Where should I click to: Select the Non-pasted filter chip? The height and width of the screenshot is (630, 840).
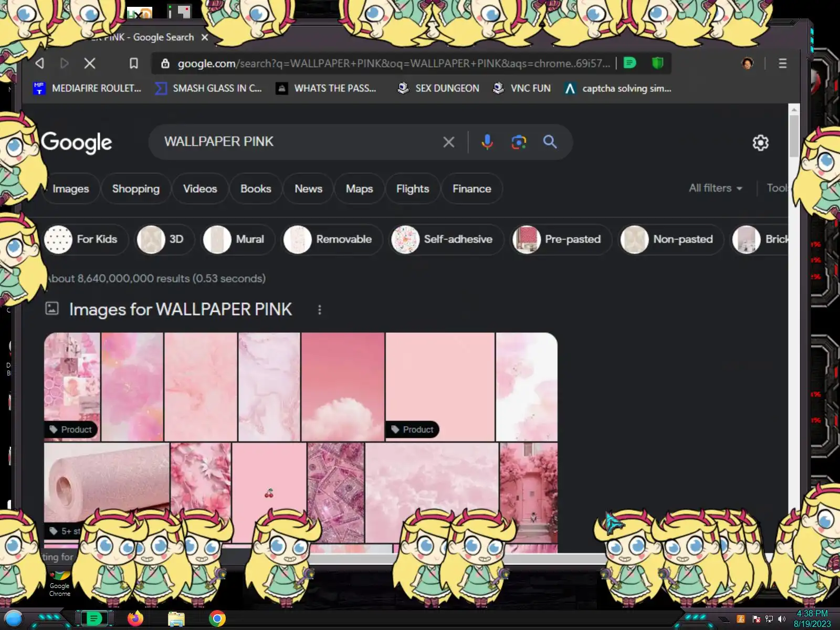[671, 239]
